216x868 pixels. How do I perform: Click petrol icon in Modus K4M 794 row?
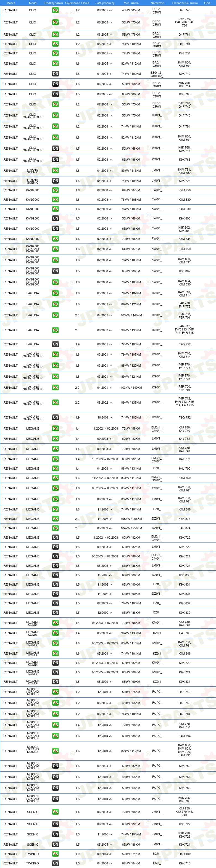click(55, 736)
